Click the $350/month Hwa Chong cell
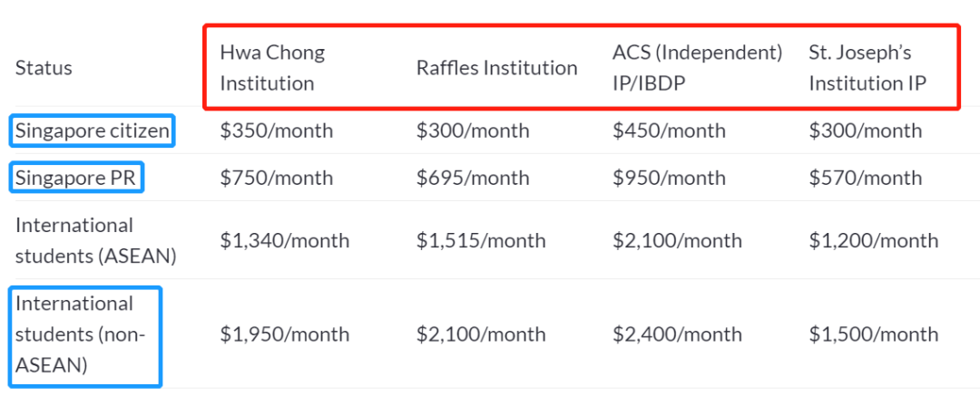This screenshot has height=416, width=980. point(276,131)
